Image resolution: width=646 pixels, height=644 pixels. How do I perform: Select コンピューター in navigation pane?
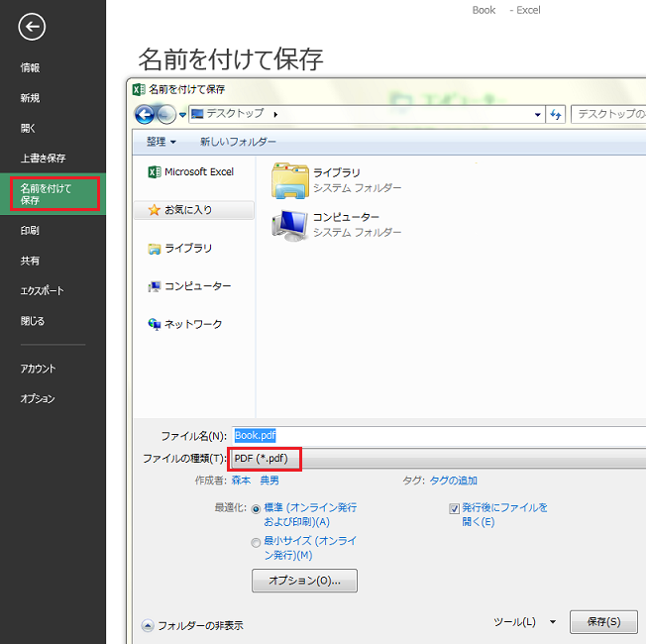click(189, 286)
